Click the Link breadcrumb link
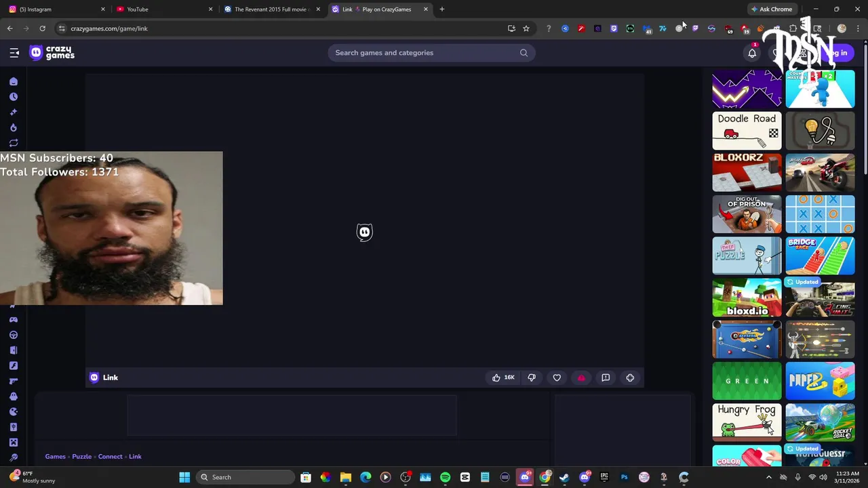 pos(135,457)
